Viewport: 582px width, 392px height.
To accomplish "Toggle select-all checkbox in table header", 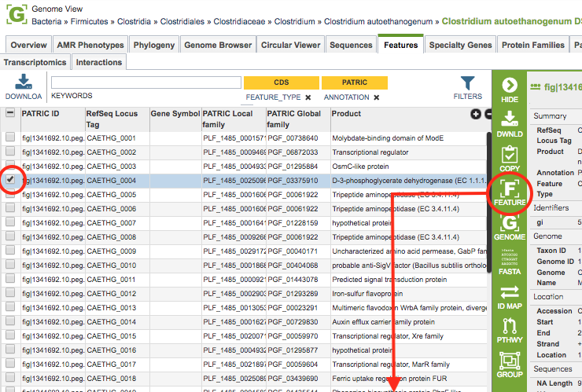I will [x=10, y=113].
